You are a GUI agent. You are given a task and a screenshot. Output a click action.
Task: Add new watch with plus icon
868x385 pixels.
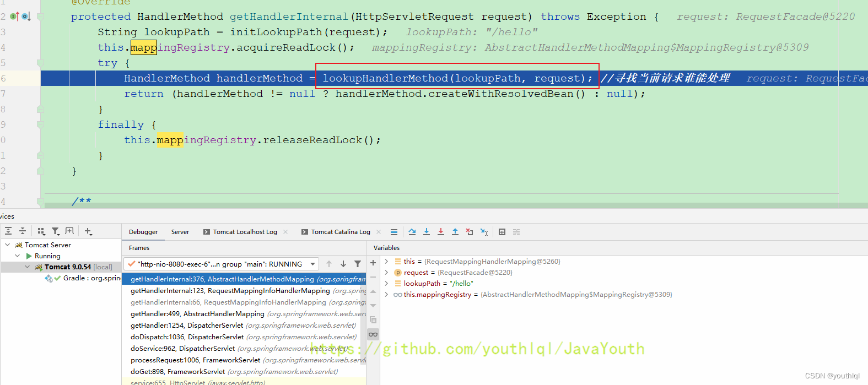tap(373, 263)
